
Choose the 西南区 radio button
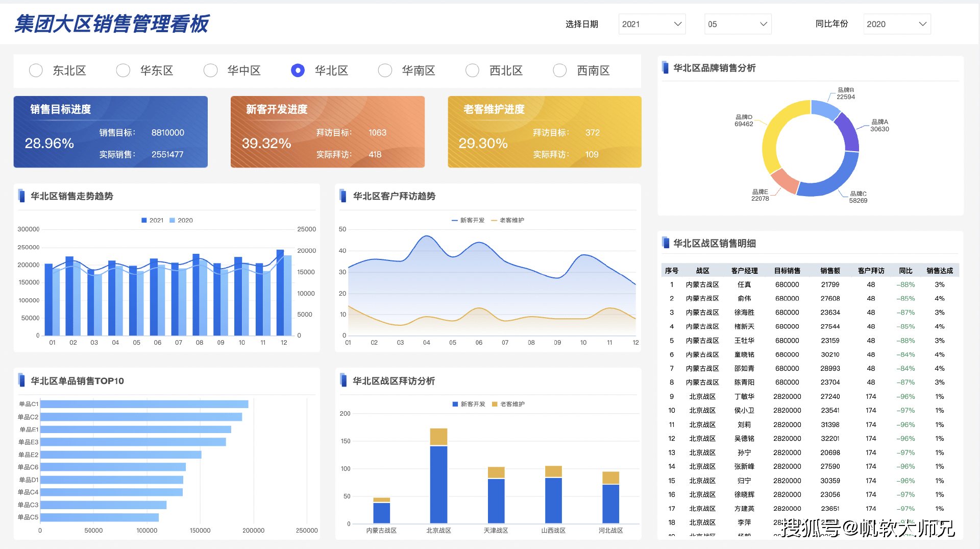560,70
